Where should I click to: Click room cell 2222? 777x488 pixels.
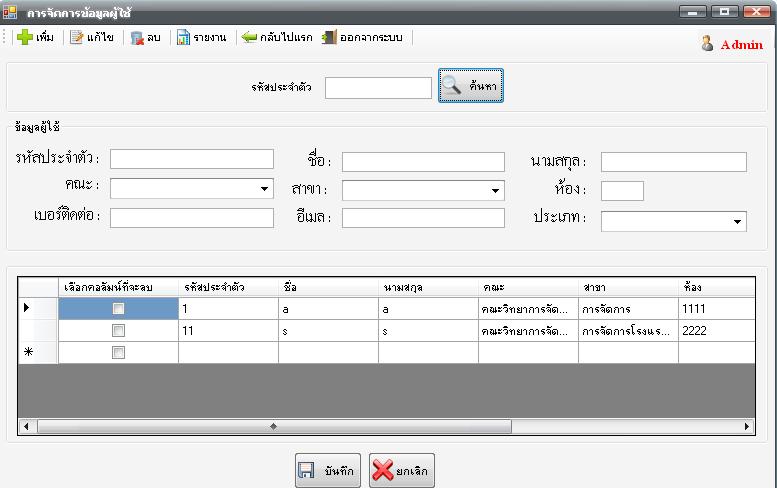717,330
